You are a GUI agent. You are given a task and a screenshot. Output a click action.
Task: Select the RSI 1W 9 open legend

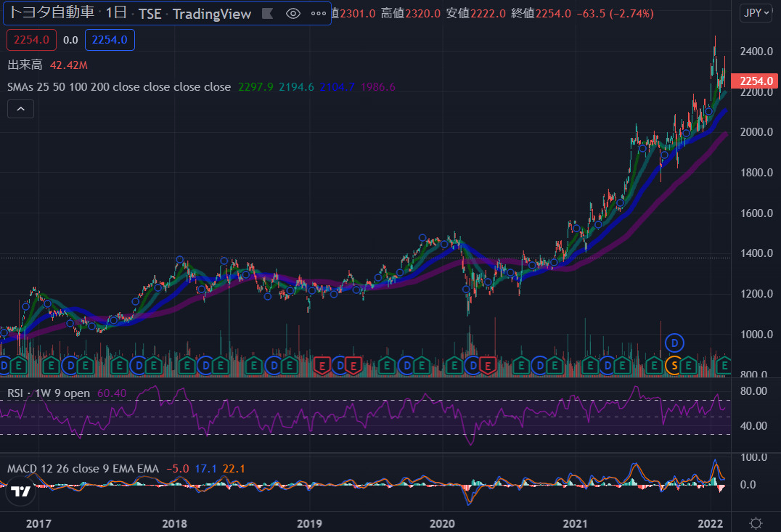tap(49, 393)
